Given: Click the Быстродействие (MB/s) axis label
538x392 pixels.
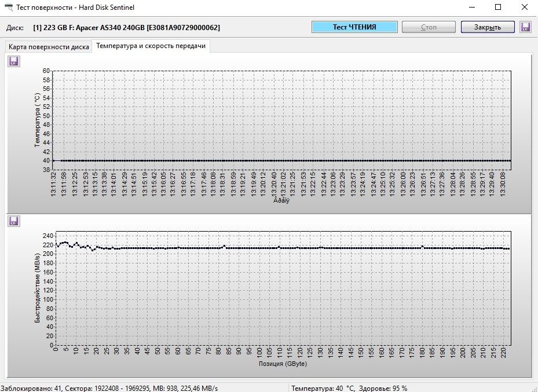Looking at the screenshot, I should tap(38, 288).
